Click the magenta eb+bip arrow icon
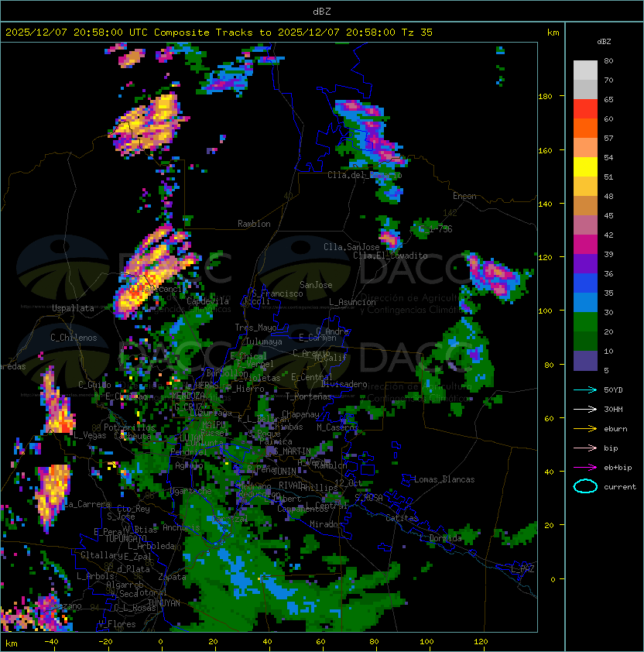Viewport: 644px width, 652px height. pos(585,468)
